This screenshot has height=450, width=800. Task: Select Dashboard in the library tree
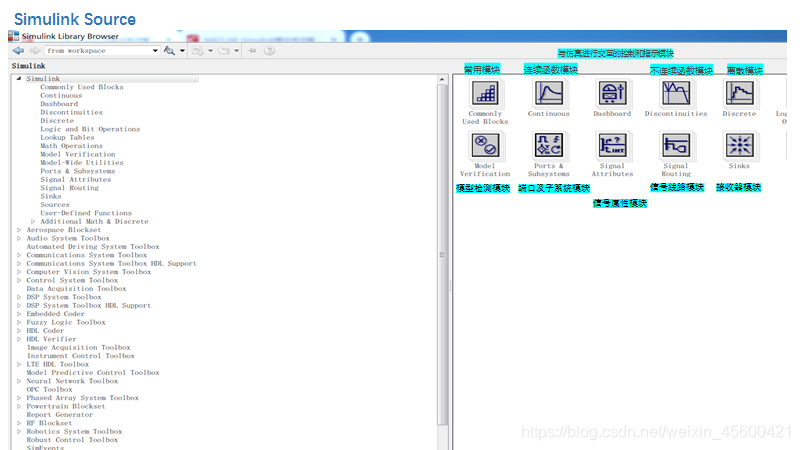tap(59, 104)
